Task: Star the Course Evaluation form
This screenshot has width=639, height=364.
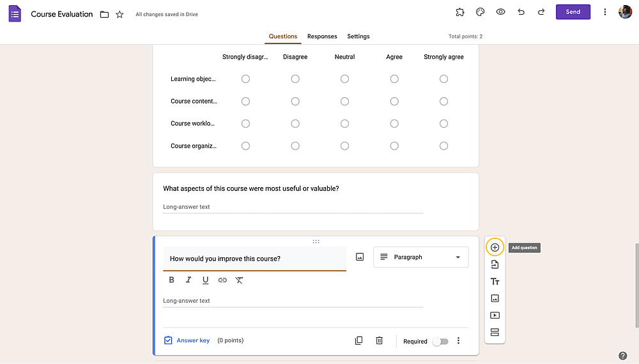Action: pos(119,15)
